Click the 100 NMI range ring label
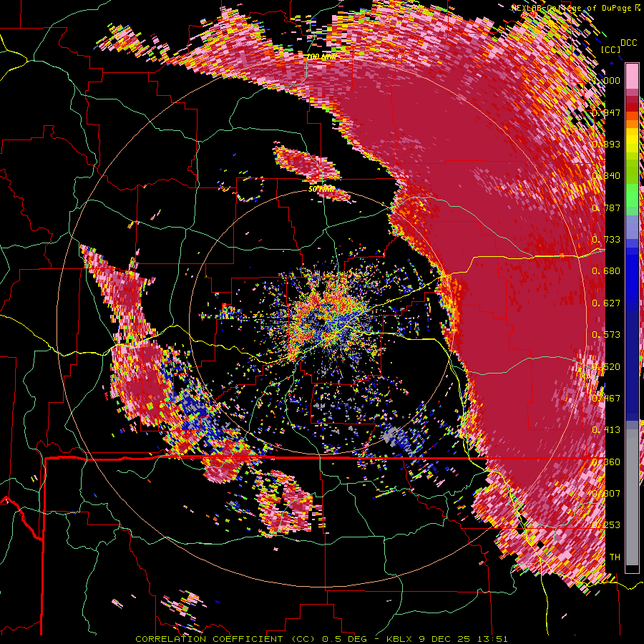The image size is (644, 644). [321, 57]
